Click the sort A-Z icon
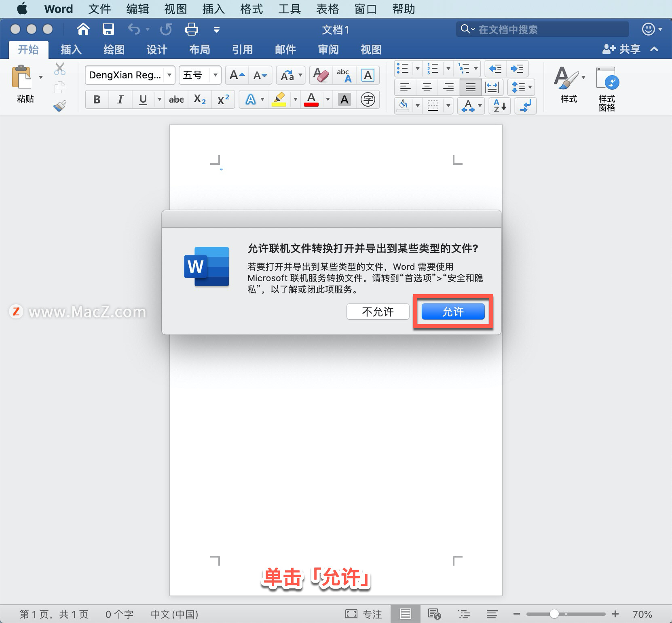 [500, 106]
